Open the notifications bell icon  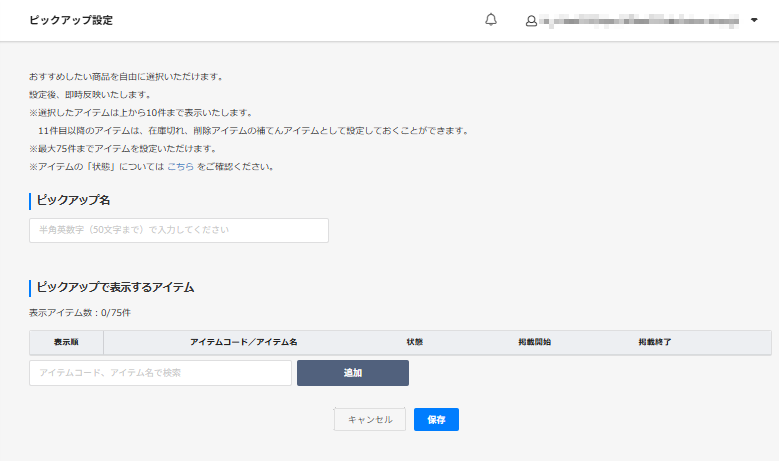pyautogui.click(x=491, y=20)
